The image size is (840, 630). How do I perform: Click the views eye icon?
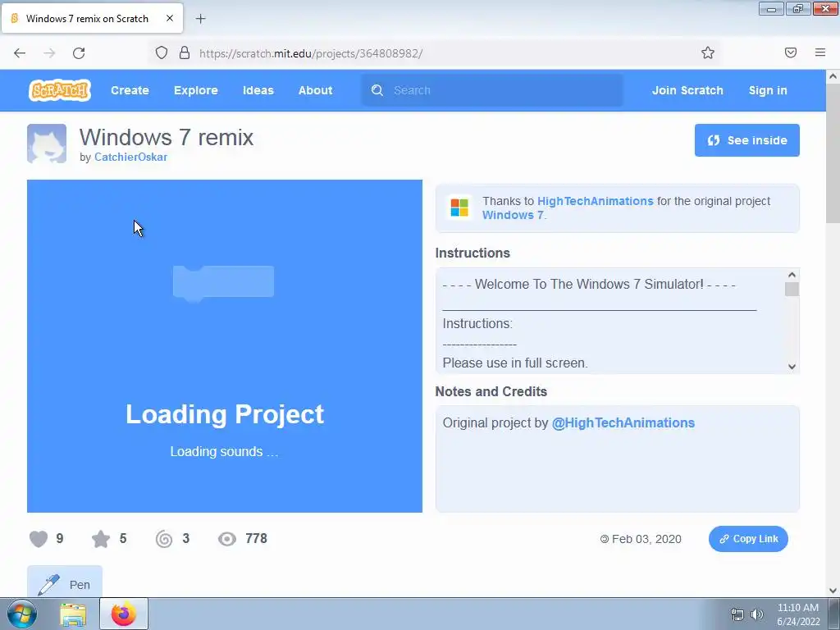[x=227, y=539]
